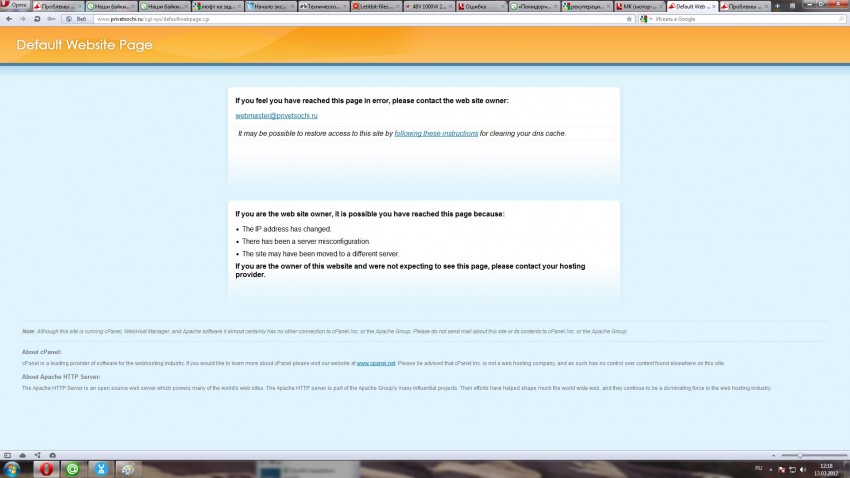Click the green @ mail agent taskbar icon

[73, 468]
